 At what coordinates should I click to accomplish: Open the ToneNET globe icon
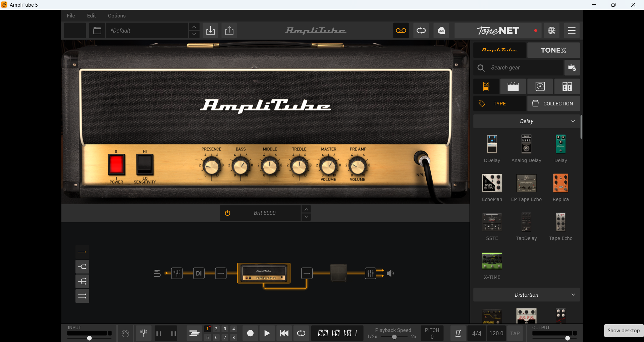coord(552,31)
